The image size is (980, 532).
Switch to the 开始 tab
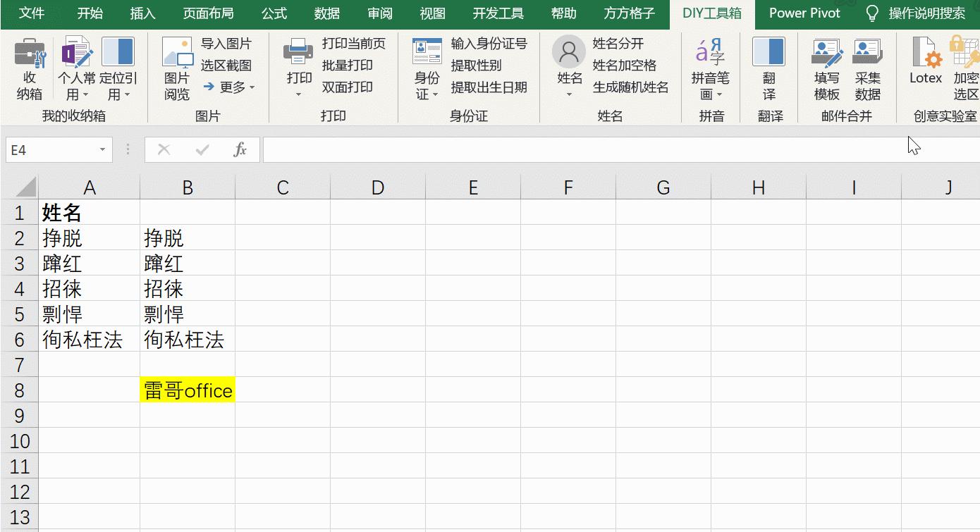point(90,13)
